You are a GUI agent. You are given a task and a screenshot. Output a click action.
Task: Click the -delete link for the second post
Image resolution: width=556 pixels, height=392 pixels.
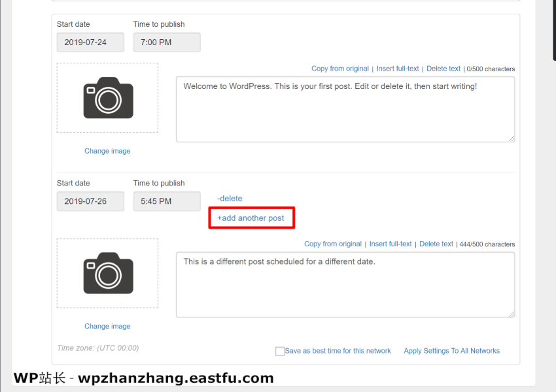tap(230, 198)
